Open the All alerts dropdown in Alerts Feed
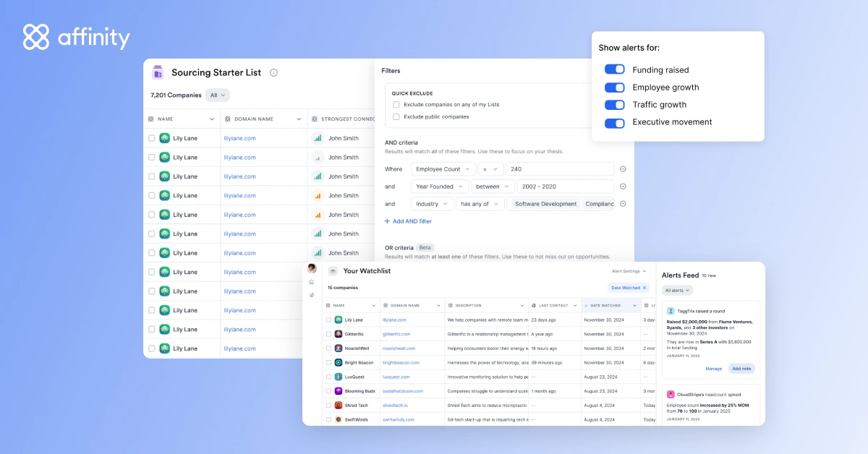Viewport: 868px width, 454px height. (x=677, y=290)
